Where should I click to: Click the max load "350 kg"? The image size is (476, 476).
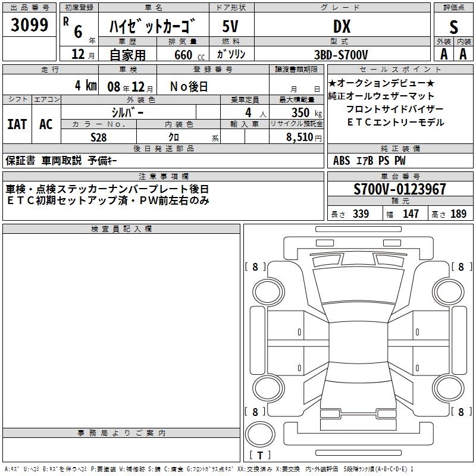point(306,112)
